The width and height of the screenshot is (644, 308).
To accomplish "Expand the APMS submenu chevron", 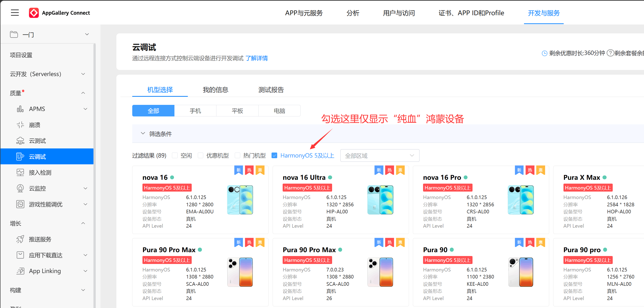I will [85, 109].
